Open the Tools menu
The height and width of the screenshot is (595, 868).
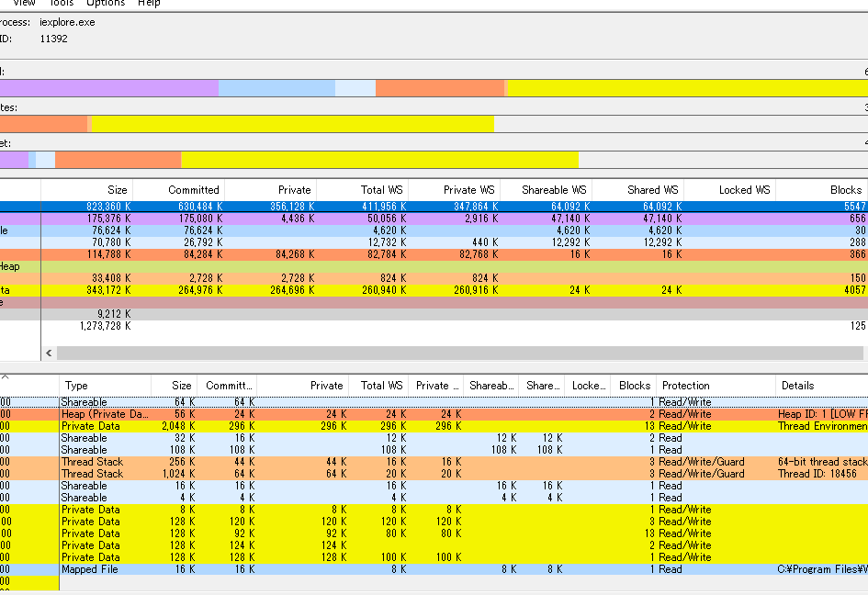click(62, 4)
